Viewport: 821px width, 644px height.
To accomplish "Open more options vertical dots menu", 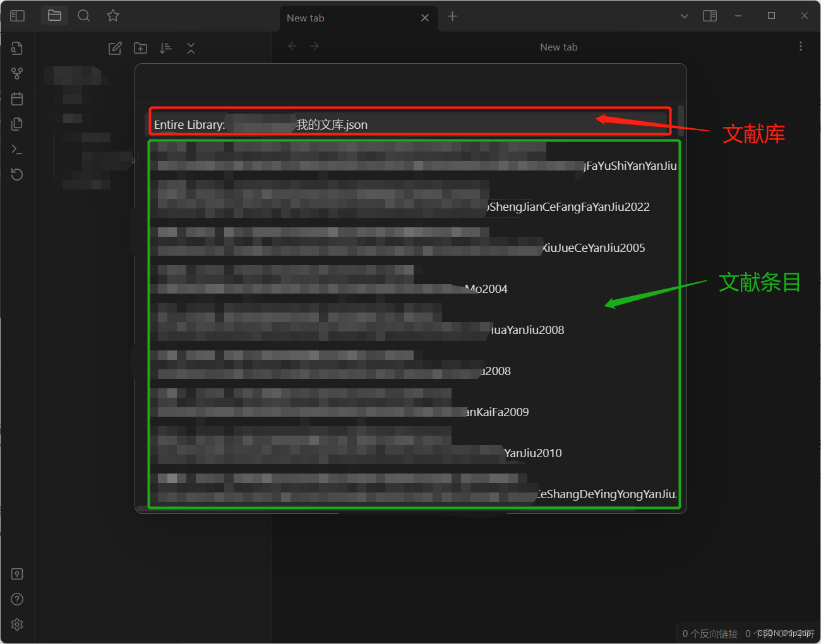I will [x=801, y=46].
